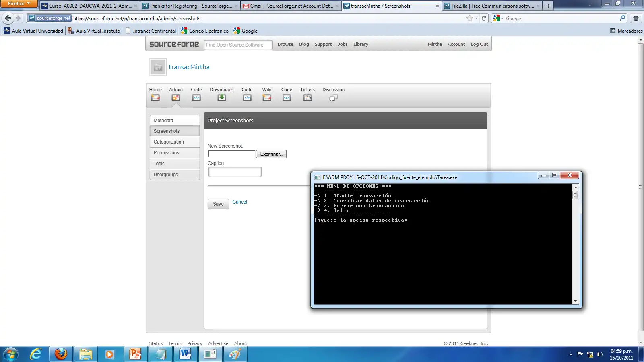
Task: Open the Correo Electronico bookmark
Action: click(205, 31)
